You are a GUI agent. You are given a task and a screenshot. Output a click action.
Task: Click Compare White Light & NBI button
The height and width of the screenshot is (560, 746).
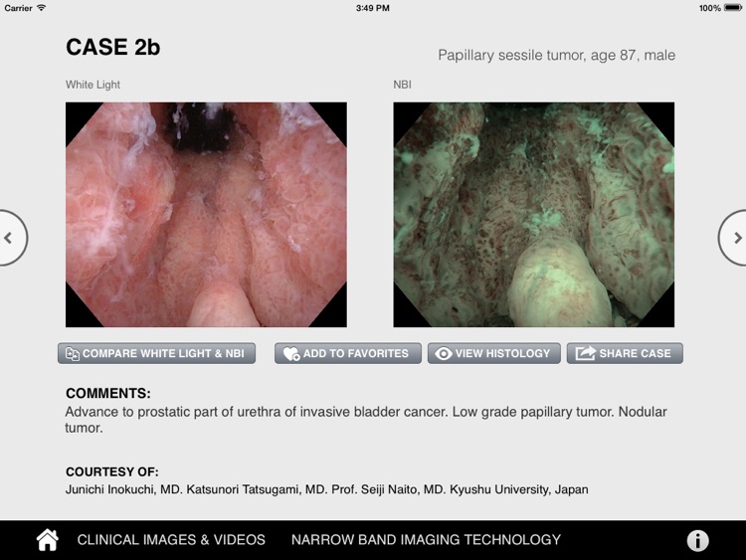click(156, 353)
